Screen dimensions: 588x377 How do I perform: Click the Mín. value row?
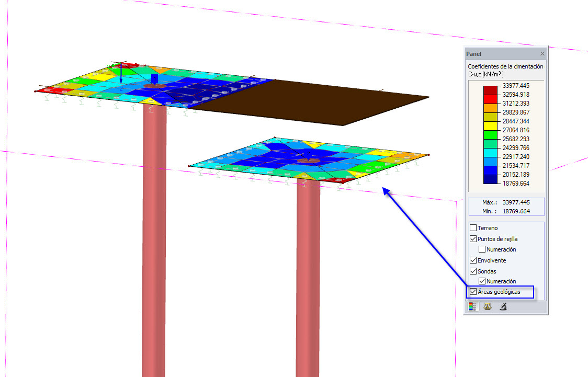[506, 211]
